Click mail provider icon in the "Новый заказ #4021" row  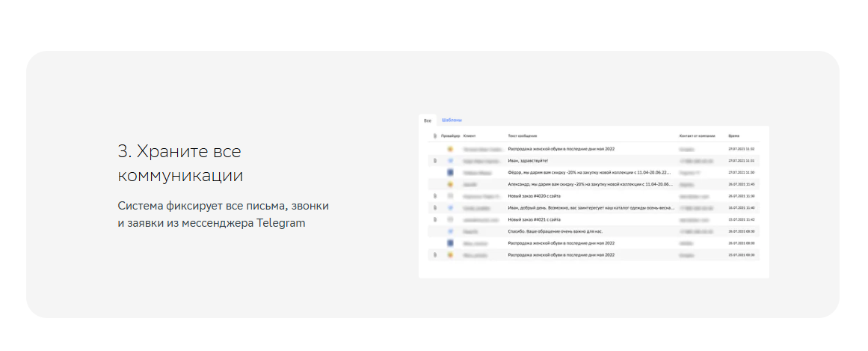coord(451,219)
